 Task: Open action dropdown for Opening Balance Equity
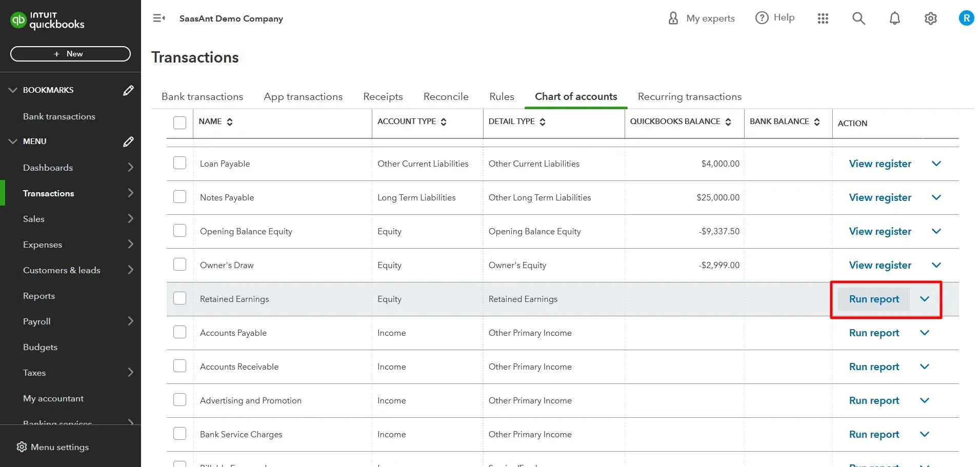click(936, 231)
